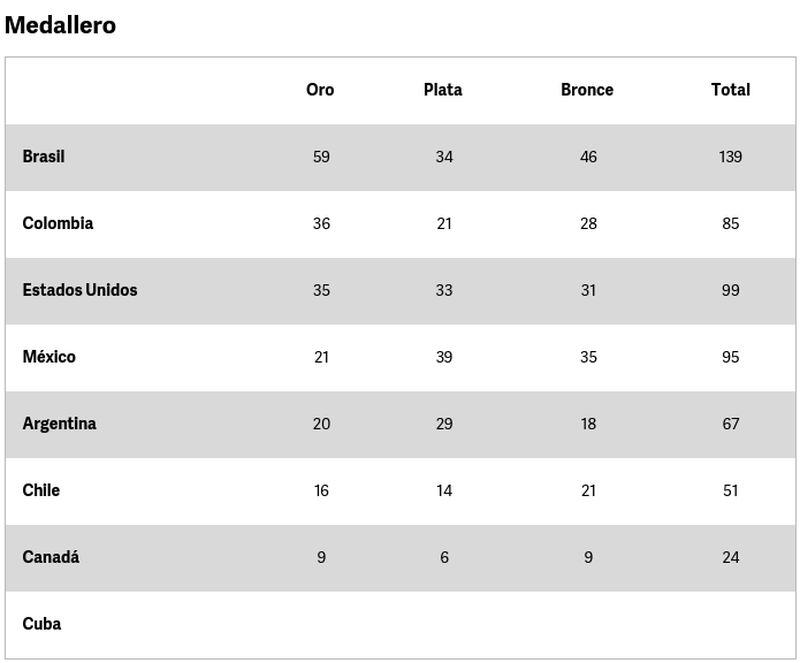The width and height of the screenshot is (800, 663).
Task: Click the Canadá row label
Action: [51, 557]
